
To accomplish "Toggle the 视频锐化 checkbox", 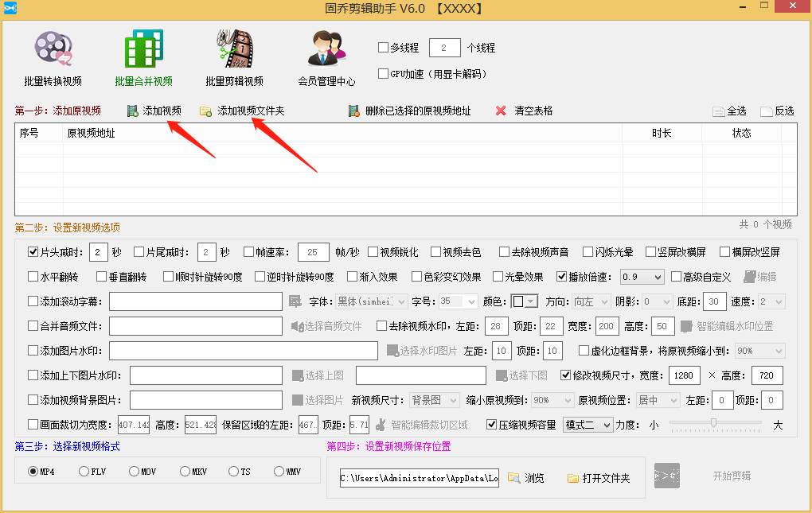I will pos(373,252).
